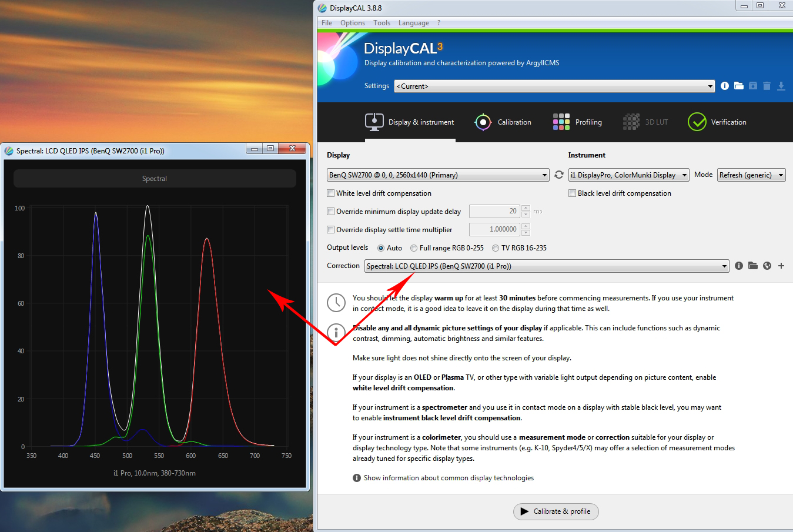The width and height of the screenshot is (793, 532).
Task: Select Full range RGB 0-255 output
Action: (x=414, y=248)
